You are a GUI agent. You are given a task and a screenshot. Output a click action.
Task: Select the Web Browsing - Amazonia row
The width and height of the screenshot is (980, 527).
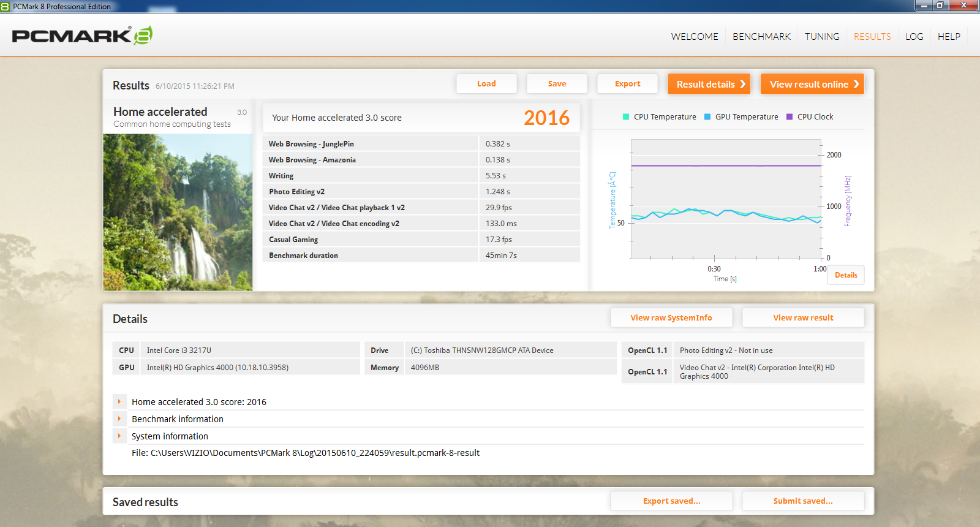[x=421, y=160]
